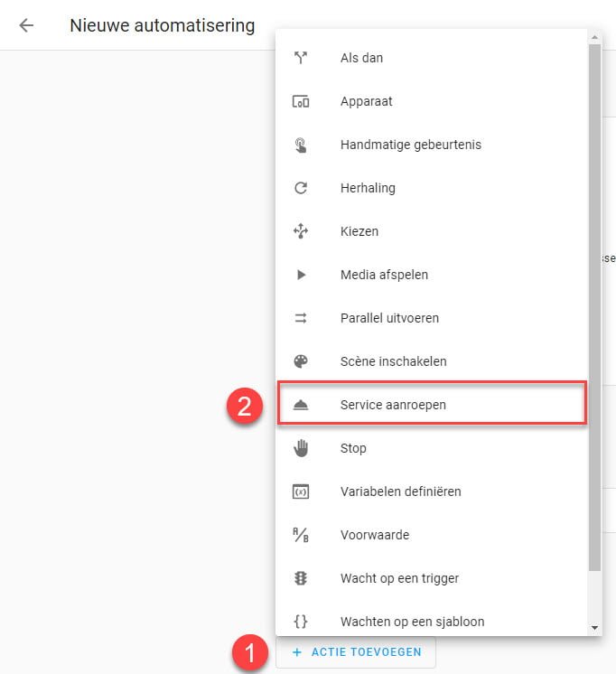
Task: Select Wacht op een trigger
Action: tap(432, 578)
